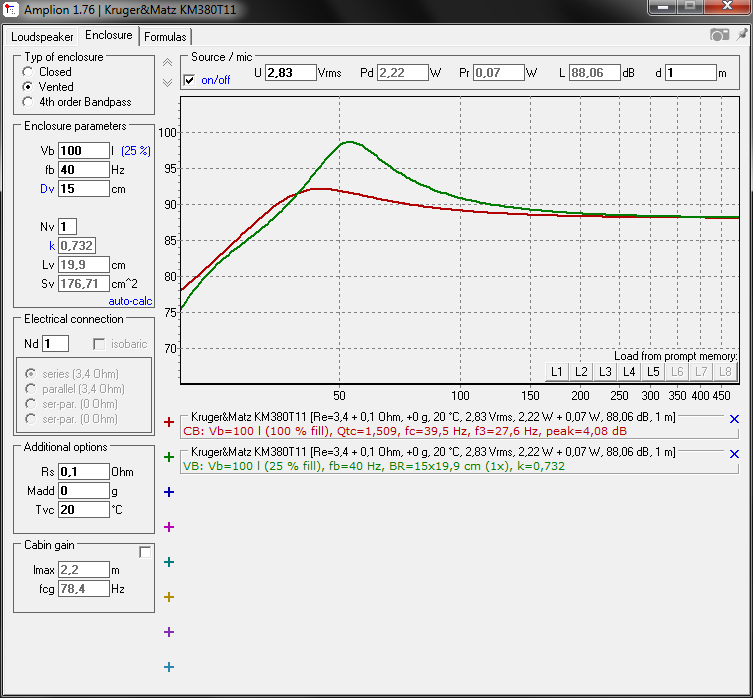
Task: Click the Tvc temperature field
Action: [84, 510]
